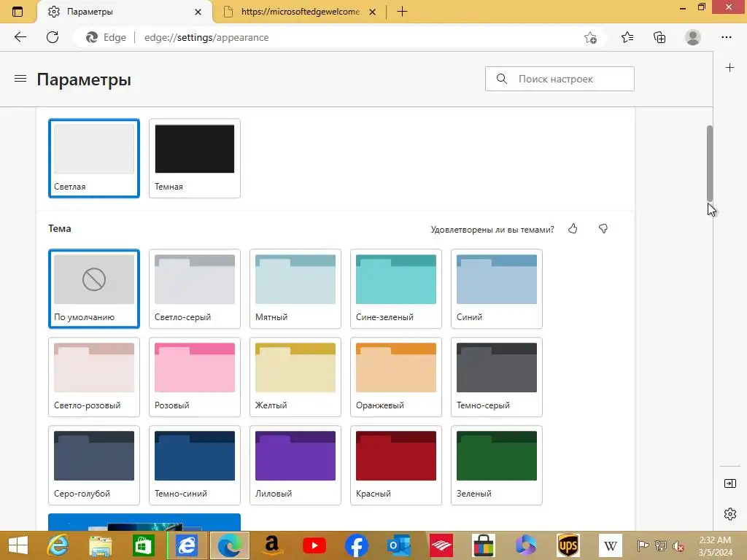This screenshot has width=747, height=560.
Task: Open Microsoft Store bag icon in taskbar
Action: point(484,545)
